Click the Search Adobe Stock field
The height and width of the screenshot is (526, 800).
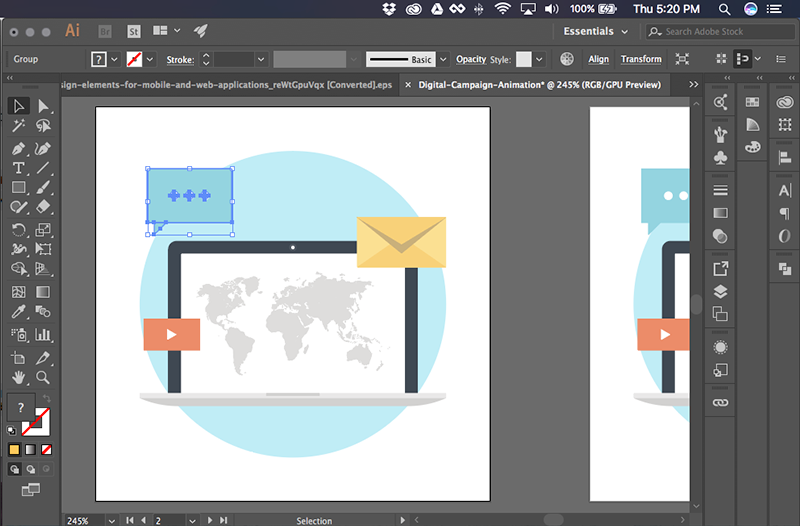[x=719, y=32]
